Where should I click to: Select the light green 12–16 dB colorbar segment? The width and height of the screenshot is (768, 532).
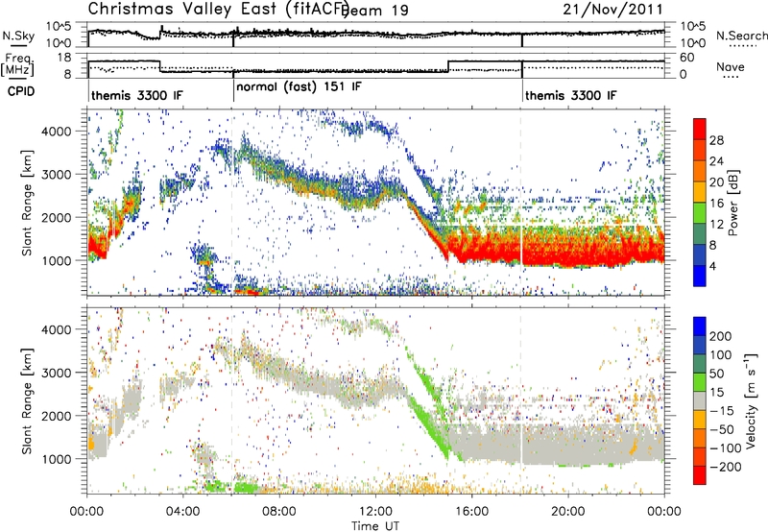click(x=700, y=213)
